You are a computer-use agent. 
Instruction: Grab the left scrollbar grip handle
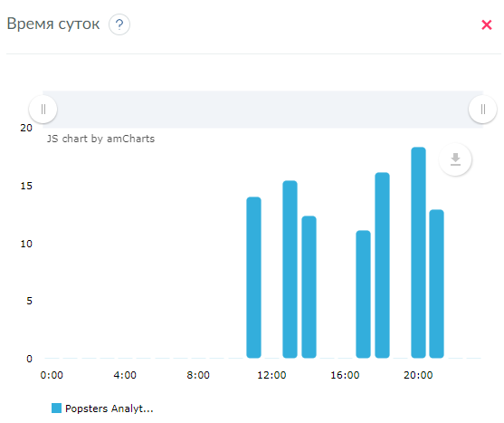[43, 110]
